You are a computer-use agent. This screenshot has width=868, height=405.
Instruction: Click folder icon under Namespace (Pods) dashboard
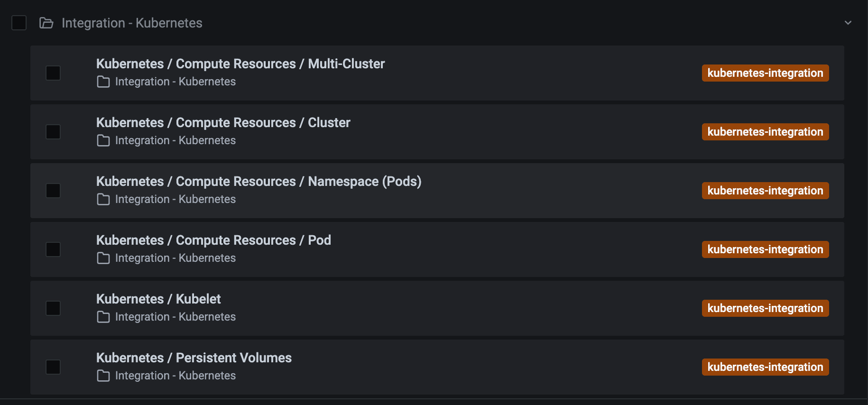click(103, 200)
